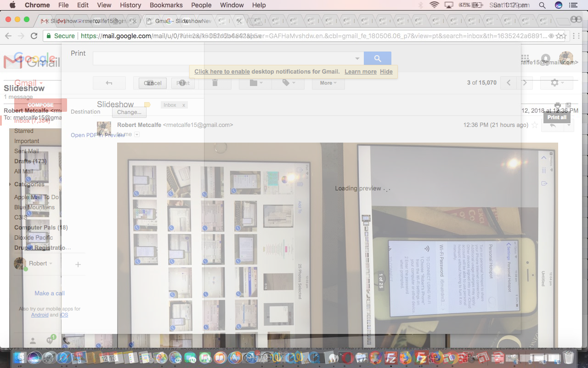Click the plus icon beside Robert

click(78, 264)
